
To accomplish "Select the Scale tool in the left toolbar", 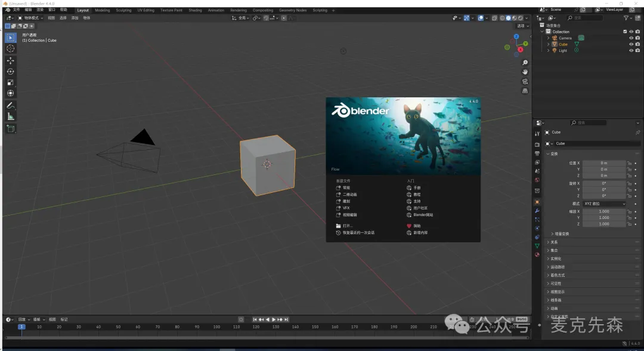I will pyautogui.click(x=11, y=82).
